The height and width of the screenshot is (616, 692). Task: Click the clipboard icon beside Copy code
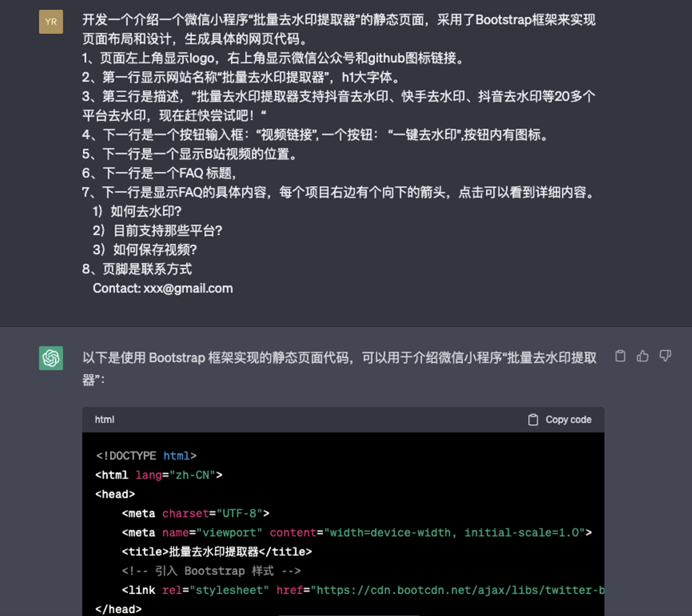coord(533,420)
